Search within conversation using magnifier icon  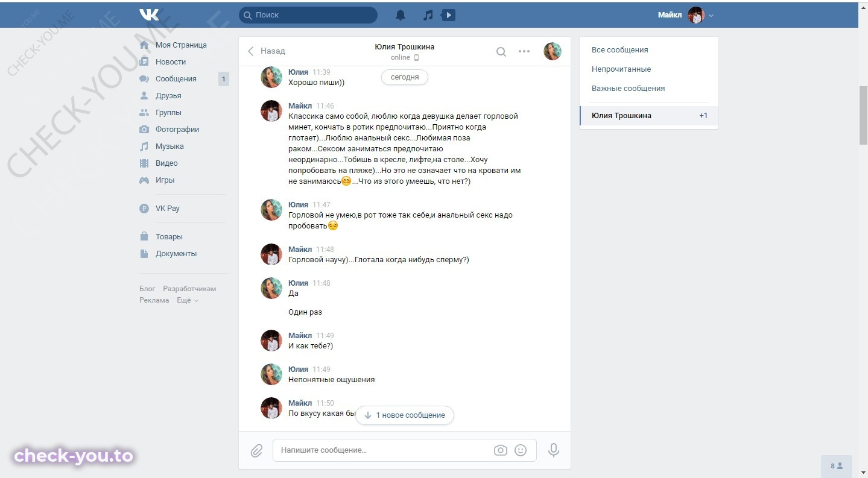click(501, 52)
